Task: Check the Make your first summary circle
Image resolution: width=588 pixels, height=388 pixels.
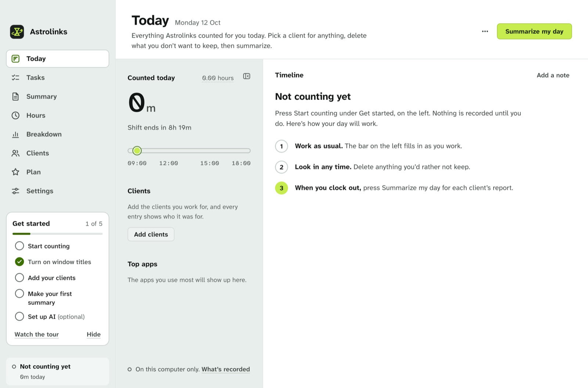Action: (x=19, y=293)
